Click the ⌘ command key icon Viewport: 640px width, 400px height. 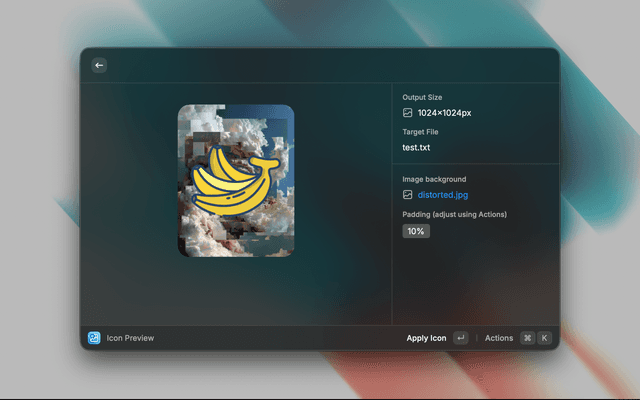527,338
